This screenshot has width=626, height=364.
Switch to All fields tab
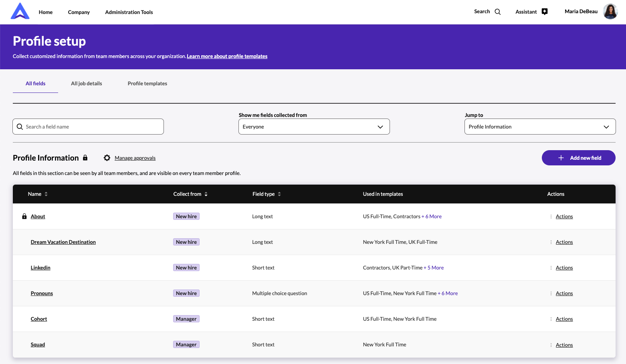point(36,83)
